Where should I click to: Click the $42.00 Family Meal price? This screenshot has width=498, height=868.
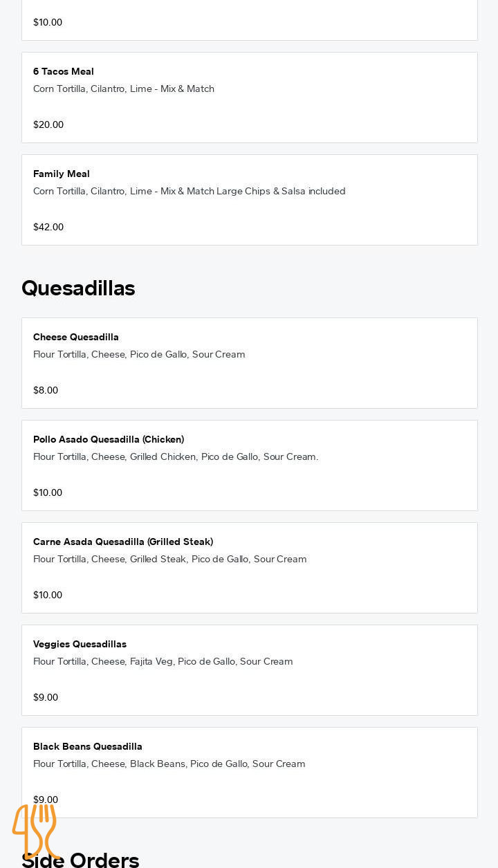(x=48, y=227)
